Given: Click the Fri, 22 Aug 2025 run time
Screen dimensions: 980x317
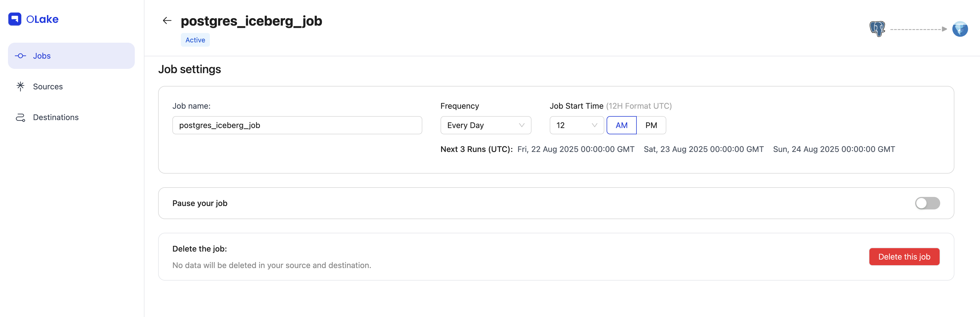Looking at the screenshot, I should [x=576, y=149].
